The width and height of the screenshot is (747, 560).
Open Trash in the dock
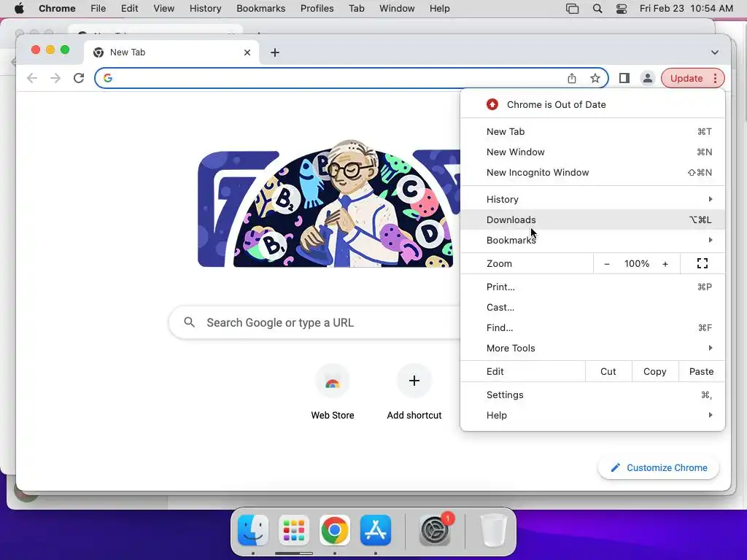(x=494, y=530)
